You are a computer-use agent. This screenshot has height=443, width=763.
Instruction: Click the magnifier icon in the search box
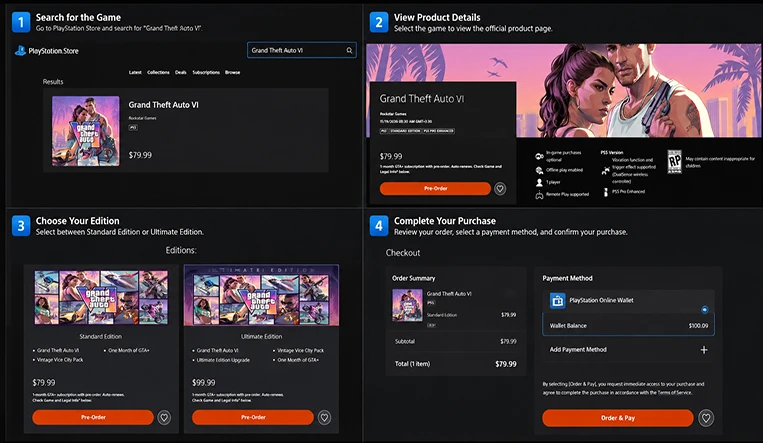coord(349,50)
